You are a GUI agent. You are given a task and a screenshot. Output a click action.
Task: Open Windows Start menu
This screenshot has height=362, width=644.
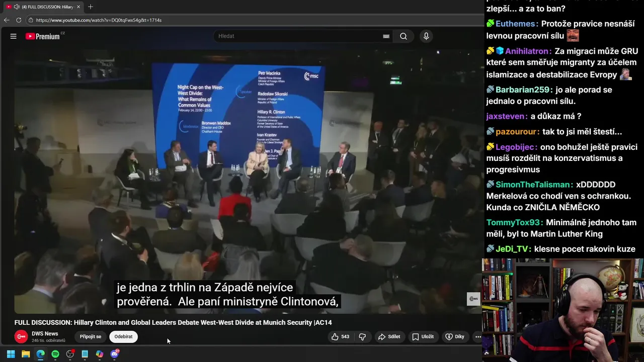(11, 354)
